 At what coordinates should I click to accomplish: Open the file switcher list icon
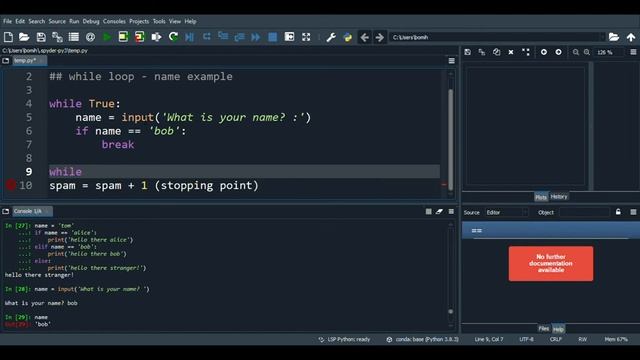74,37
